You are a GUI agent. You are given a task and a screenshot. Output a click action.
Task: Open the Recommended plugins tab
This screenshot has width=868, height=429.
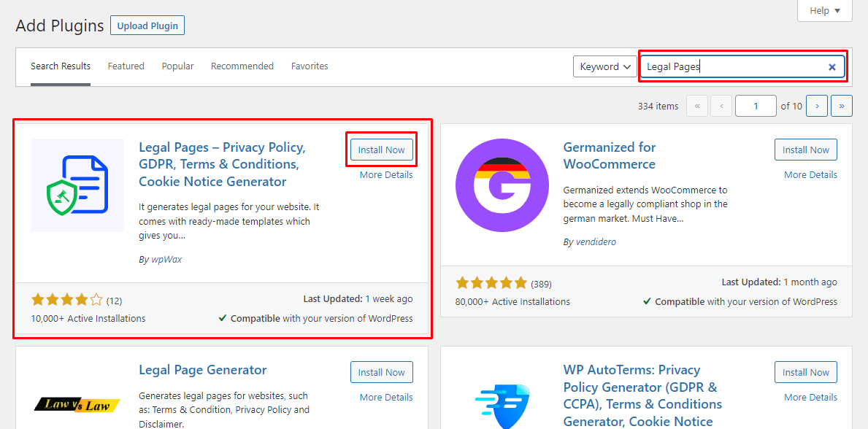click(242, 66)
